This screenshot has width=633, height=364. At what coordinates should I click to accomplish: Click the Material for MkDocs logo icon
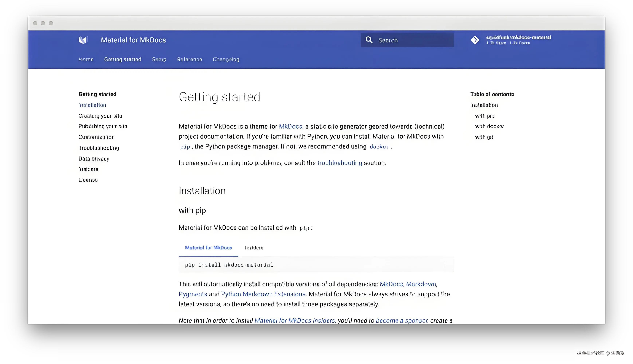(83, 40)
